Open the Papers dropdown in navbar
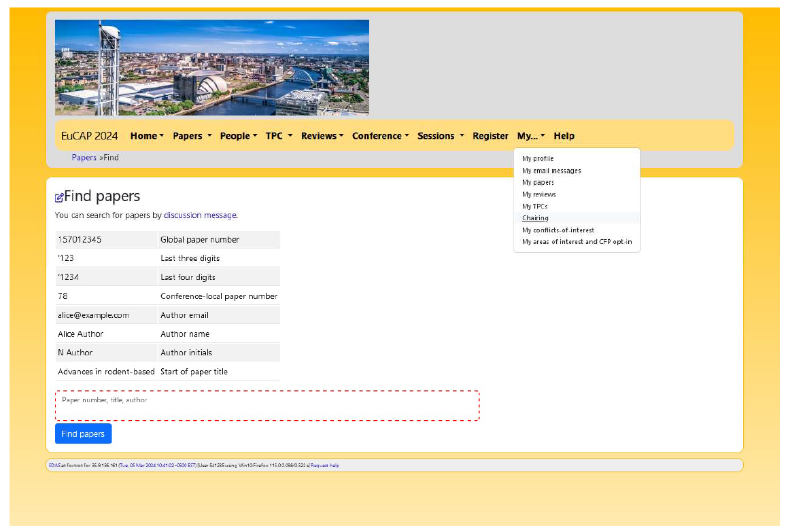This screenshot has height=532, width=788. pos(192,136)
